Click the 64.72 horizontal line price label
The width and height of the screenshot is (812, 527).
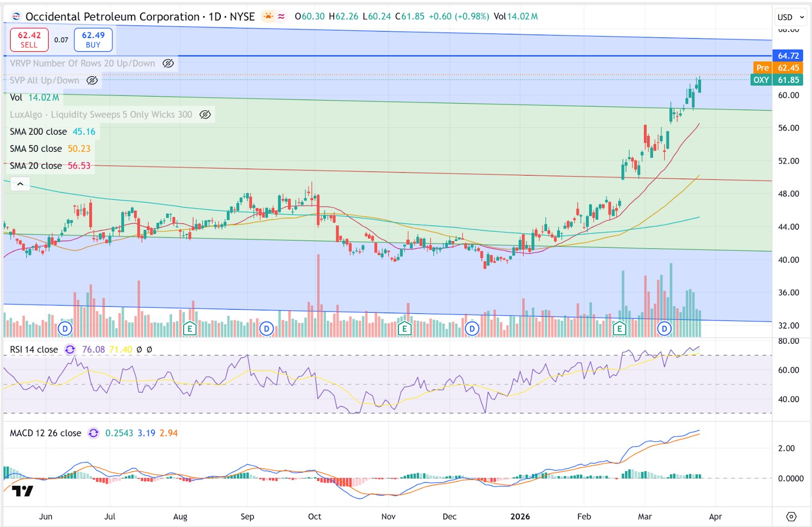click(788, 56)
